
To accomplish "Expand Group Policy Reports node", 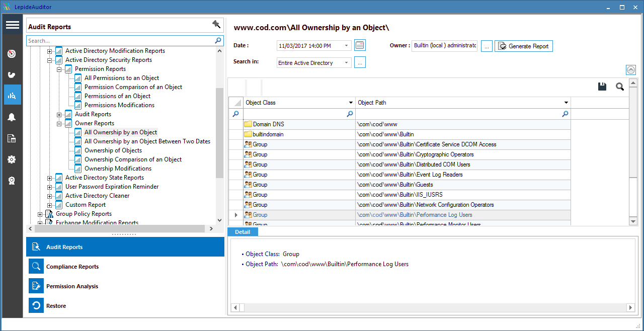I will click(x=40, y=214).
